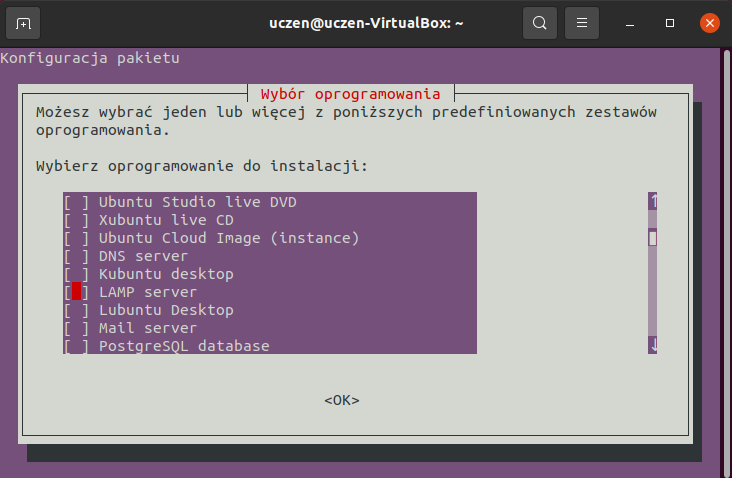Click the list scrollbar position thumb
Screen dimensions: 732x478
pos(653,238)
